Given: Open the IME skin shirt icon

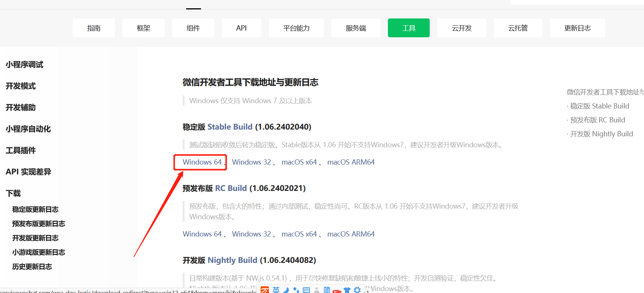Looking at the screenshot, I should pos(347,290).
